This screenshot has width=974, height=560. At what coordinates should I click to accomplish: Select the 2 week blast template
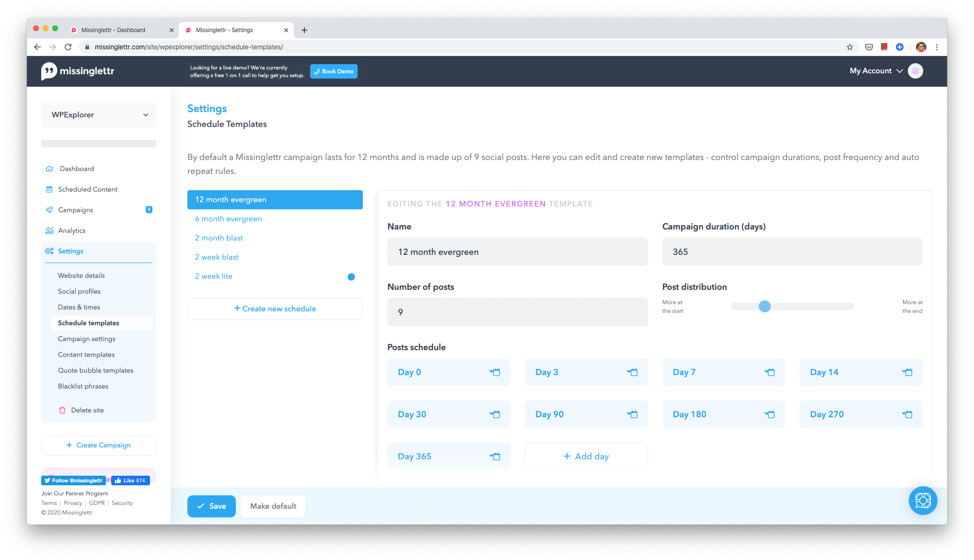click(217, 257)
